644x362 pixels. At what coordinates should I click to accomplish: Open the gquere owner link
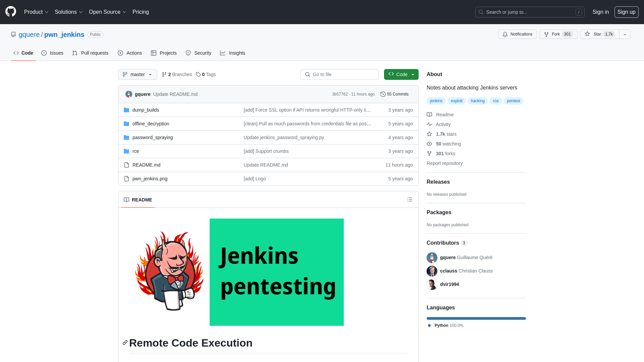coord(29,35)
